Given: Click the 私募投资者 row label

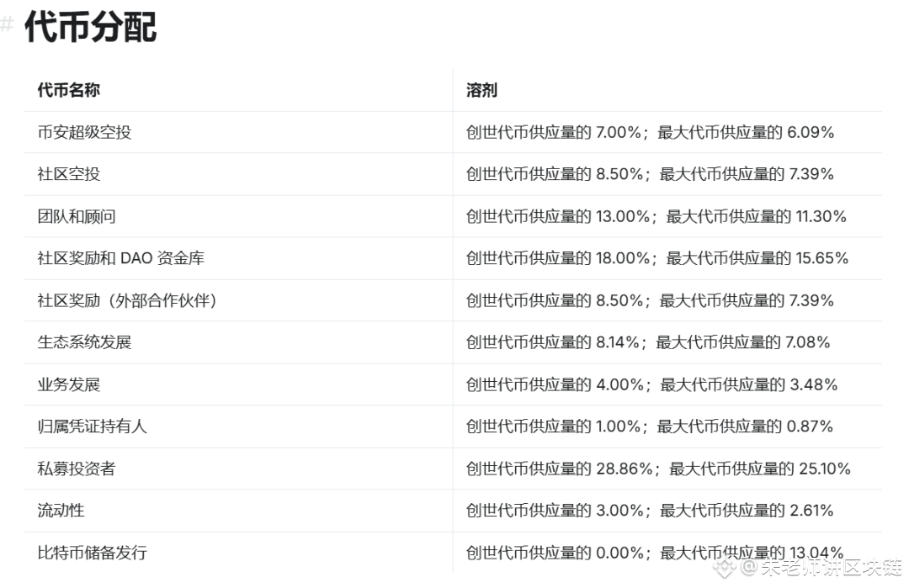Looking at the screenshot, I should point(77,468).
